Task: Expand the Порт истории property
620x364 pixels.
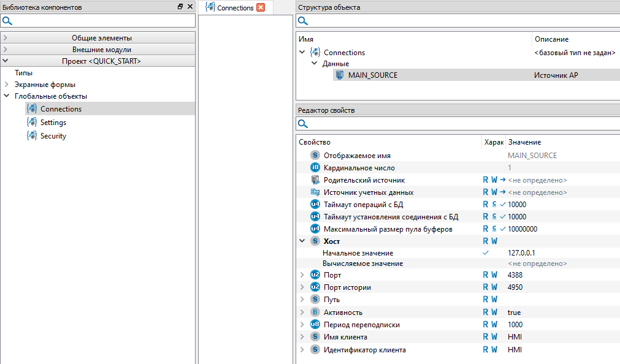Action: 302,287
